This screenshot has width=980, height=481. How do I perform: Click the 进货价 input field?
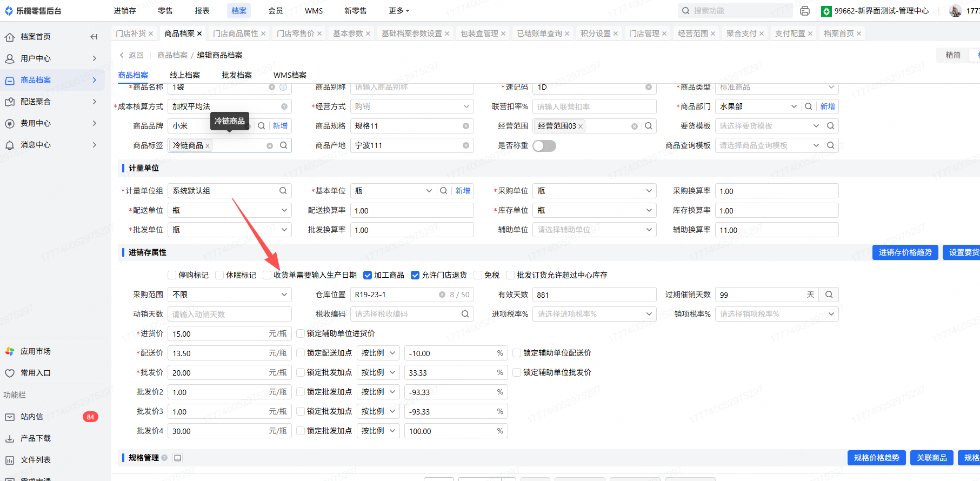(230, 333)
